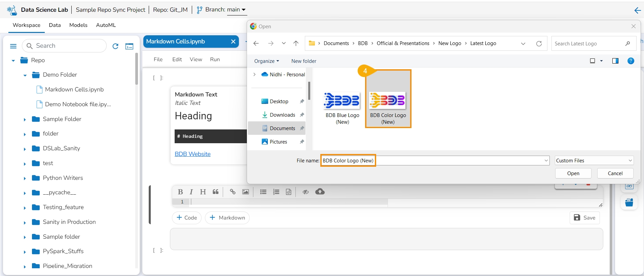This screenshot has height=276, width=644.
Task: Insert a blockquote using the quote icon
Action: [216, 192]
